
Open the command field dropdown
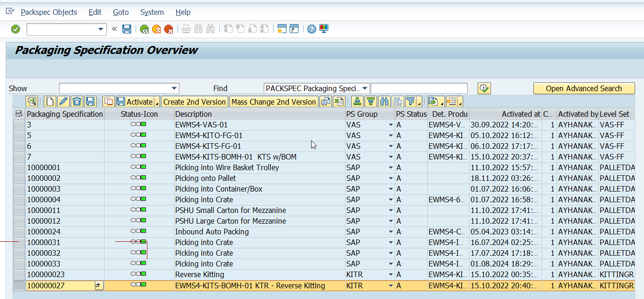(101, 29)
